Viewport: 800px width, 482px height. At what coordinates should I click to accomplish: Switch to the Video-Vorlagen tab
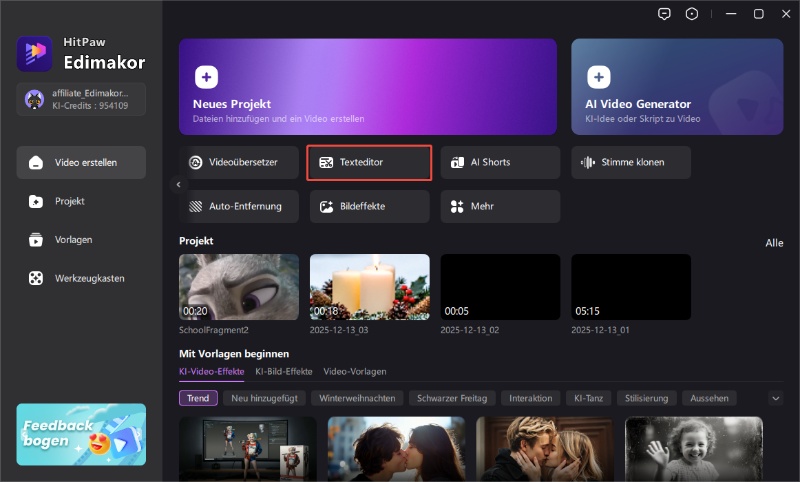click(354, 371)
